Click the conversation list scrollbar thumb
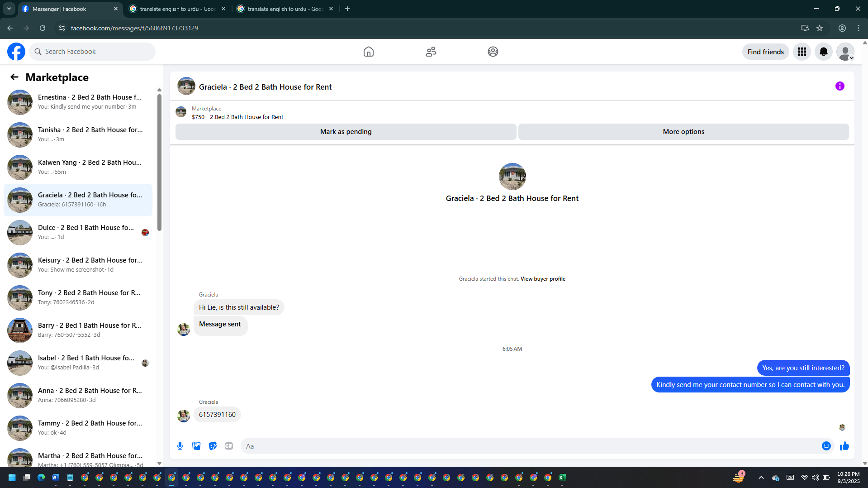This screenshot has height=488, width=868. coord(159,162)
